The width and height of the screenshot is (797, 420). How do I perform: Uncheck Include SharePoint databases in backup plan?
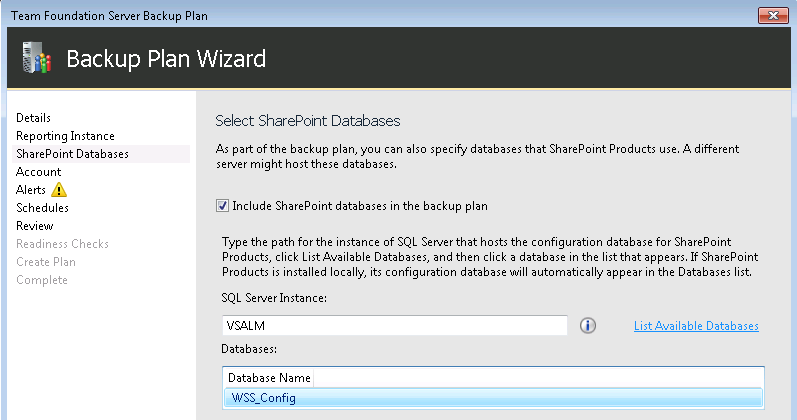click(222, 206)
